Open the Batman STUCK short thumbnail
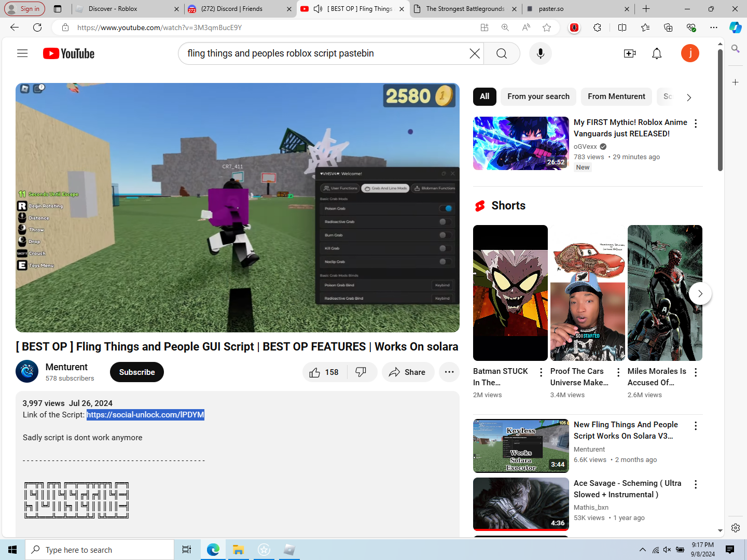This screenshot has width=747, height=560. click(x=510, y=293)
